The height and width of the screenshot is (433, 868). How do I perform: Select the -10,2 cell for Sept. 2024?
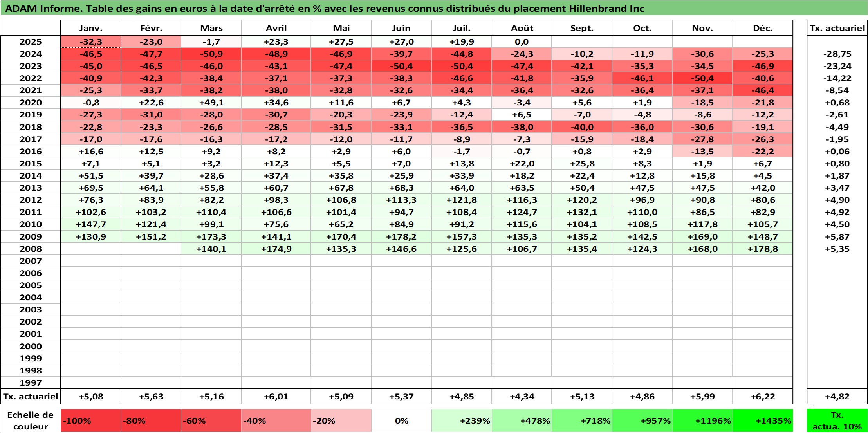pyautogui.click(x=582, y=54)
